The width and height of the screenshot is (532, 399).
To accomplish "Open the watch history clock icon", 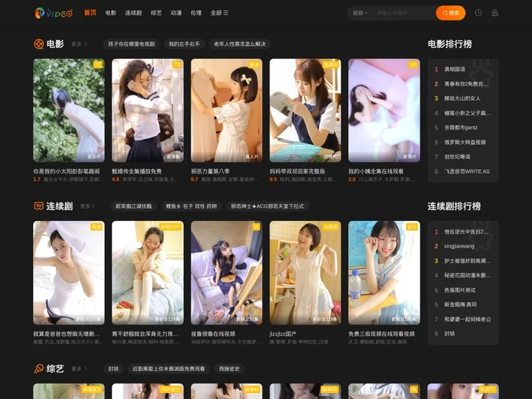I will [x=478, y=13].
